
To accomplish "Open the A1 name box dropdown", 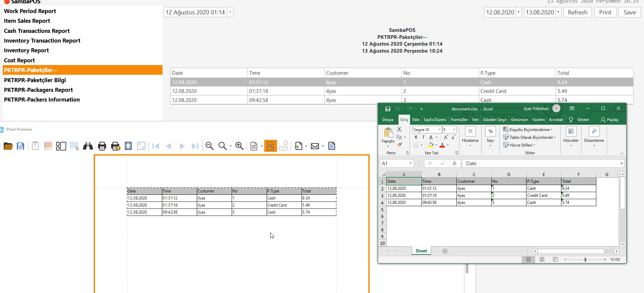I will click(x=410, y=163).
